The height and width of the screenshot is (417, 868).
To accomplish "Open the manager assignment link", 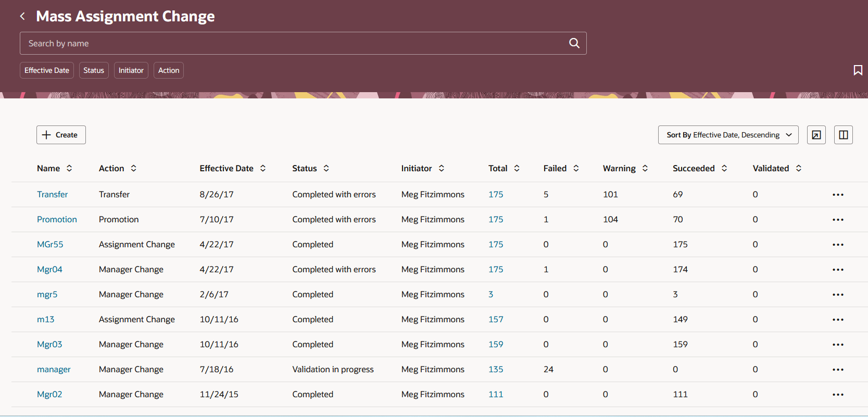I will point(54,369).
